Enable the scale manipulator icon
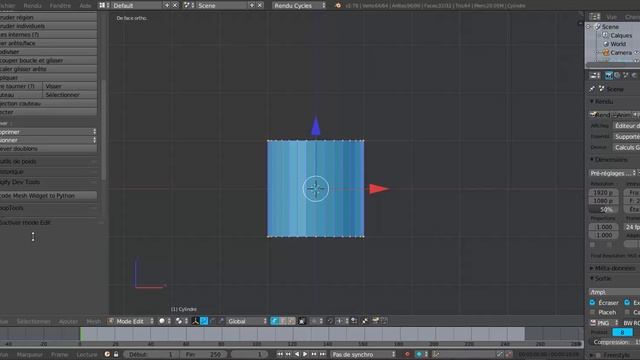 [x=221, y=321]
